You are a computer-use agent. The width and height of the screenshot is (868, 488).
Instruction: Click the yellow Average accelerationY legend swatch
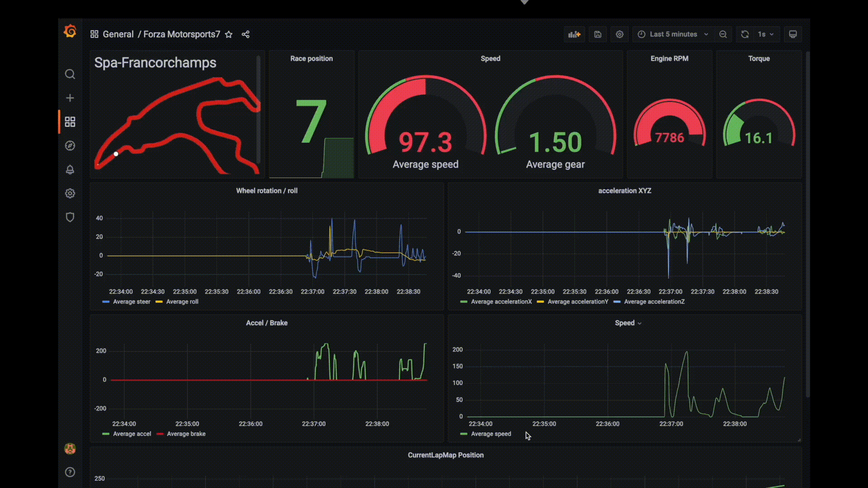[540, 302]
